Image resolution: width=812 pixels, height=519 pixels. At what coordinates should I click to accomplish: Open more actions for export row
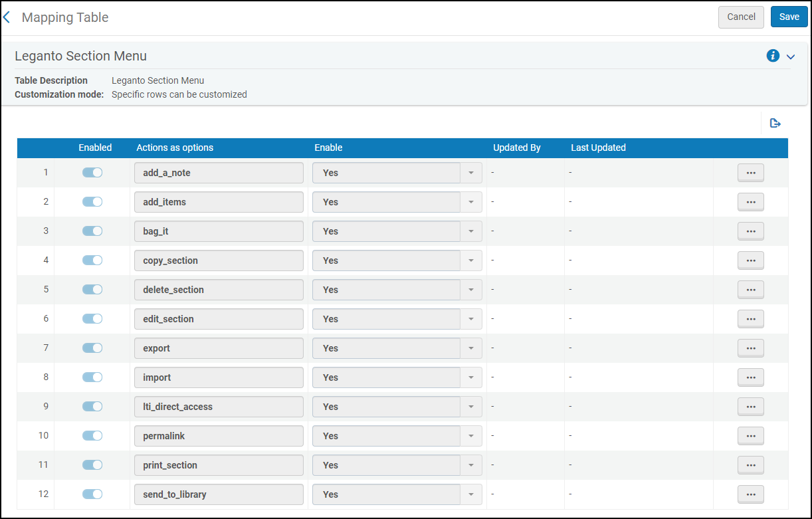click(750, 348)
